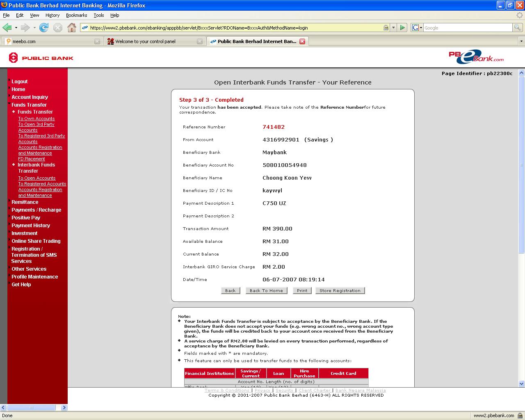The height and width of the screenshot is (420, 525).
Task: Click Get Help in the sidebar
Action: tap(21, 285)
